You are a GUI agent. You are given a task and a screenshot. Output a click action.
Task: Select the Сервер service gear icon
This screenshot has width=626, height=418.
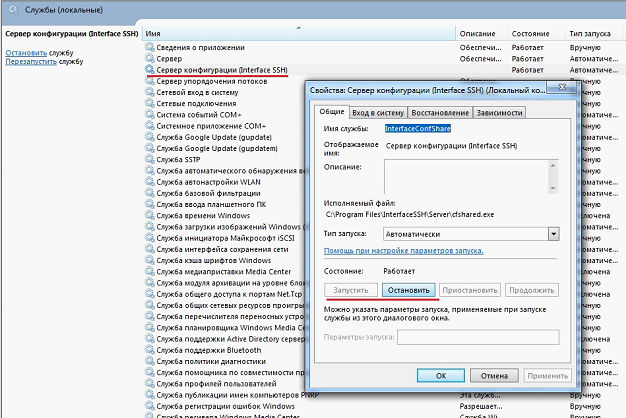coord(149,59)
